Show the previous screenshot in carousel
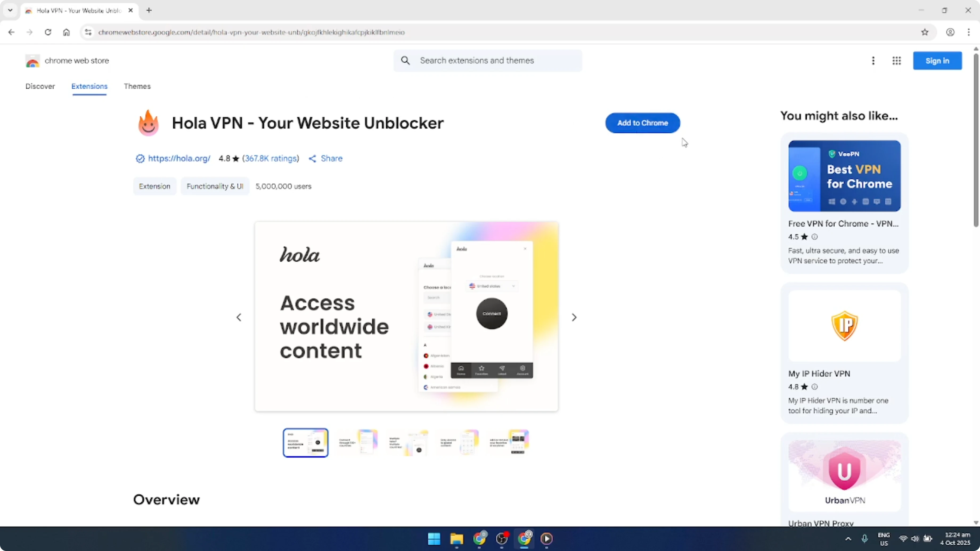This screenshot has width=980, height=551. tap(239, 317)
